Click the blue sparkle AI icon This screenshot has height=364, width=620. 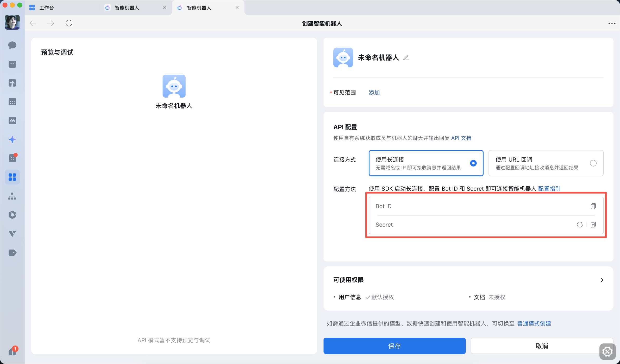coord(12,139)
